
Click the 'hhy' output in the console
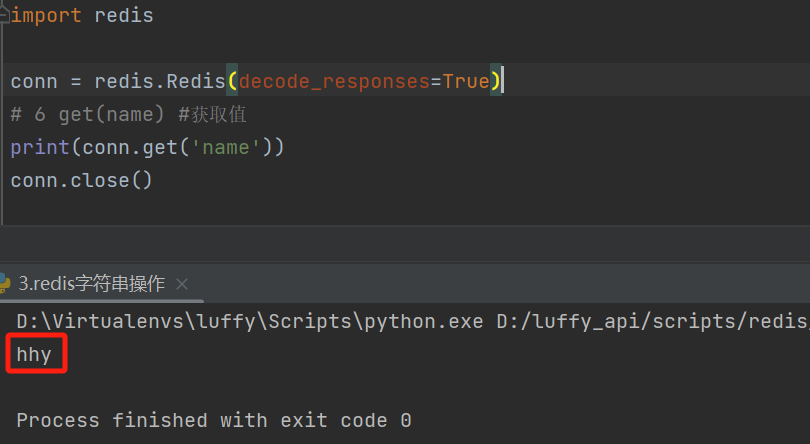34,354
